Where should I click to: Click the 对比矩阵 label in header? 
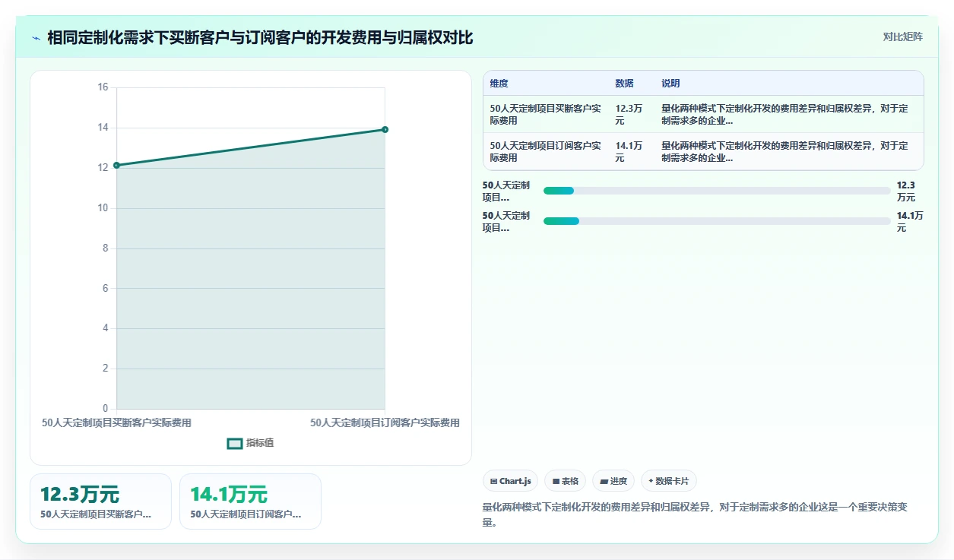click(903, 37)
